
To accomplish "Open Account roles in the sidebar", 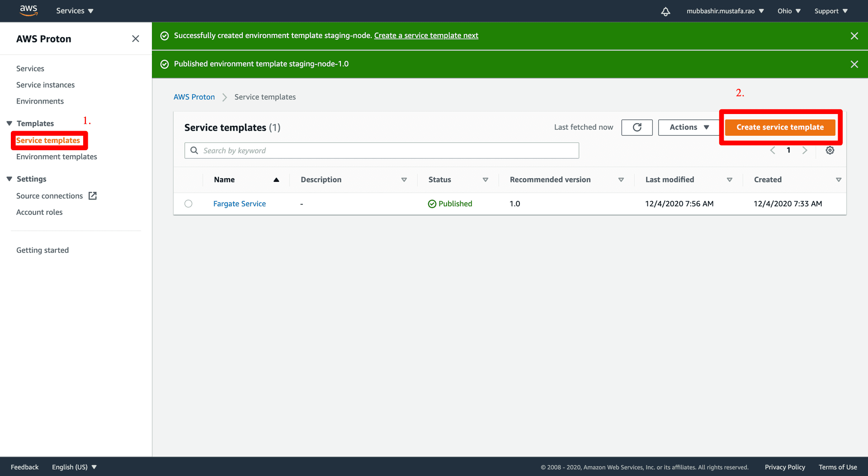I will pyautogui.click(x=39, y=212).
